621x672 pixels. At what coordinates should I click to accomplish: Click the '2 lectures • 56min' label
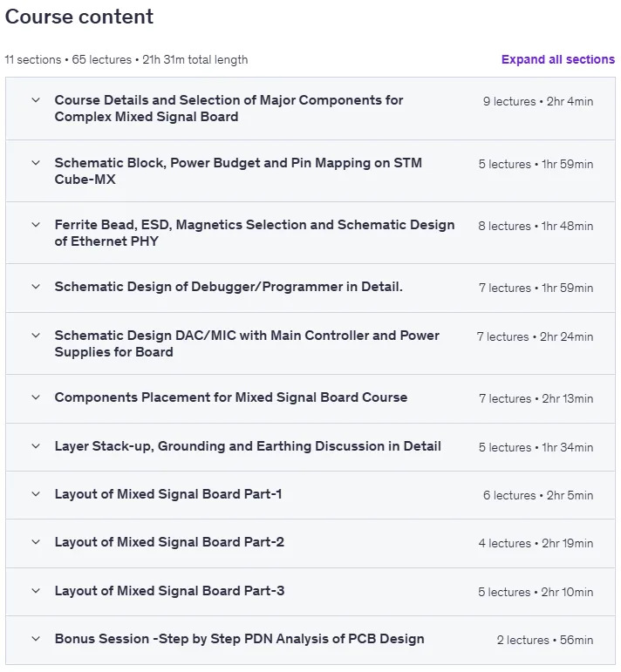pyautogui.click(x=545, y=640)
